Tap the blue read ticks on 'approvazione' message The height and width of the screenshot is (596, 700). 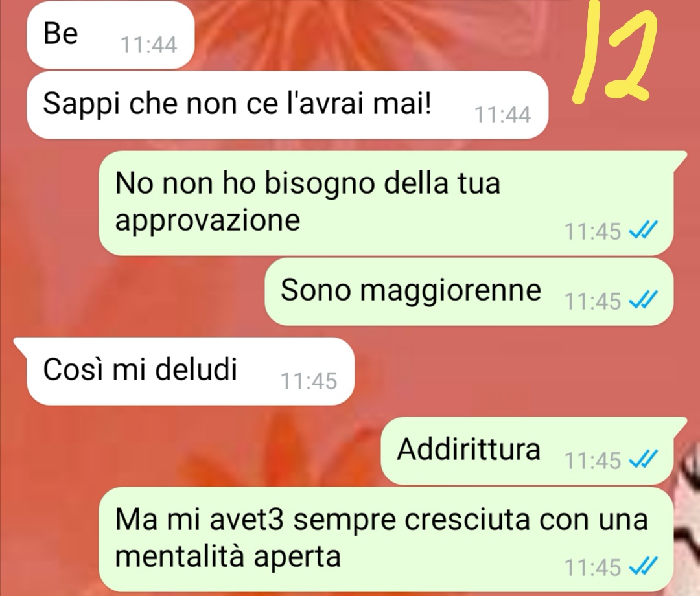(643, 231)
